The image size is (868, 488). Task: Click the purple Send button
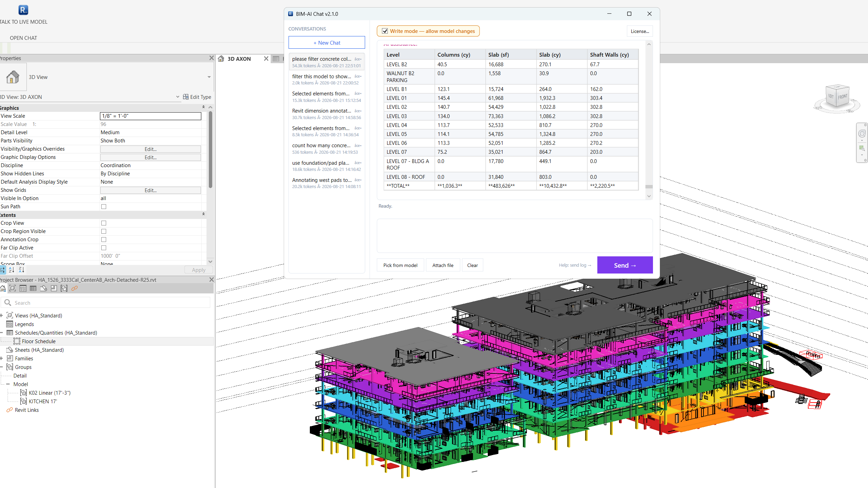[x=625, y=265]
